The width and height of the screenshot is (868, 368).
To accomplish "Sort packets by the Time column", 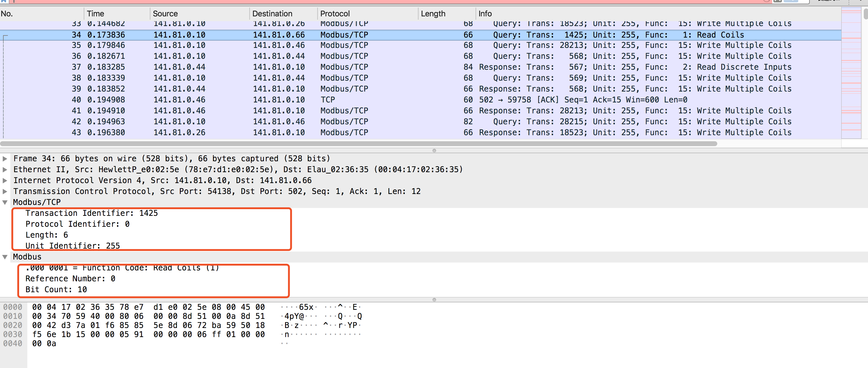I will coord(95,14).
